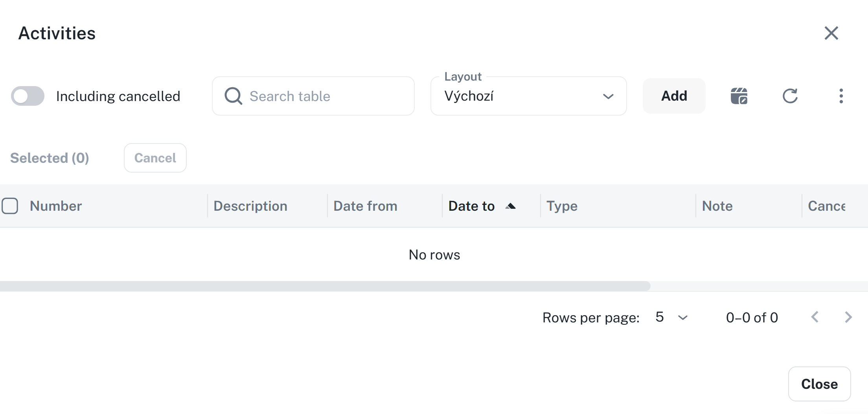Image resolution: width=868 pixels, height=414 pixels.
Task: Check the select-all rows checkbox
Action: [10, 206]
